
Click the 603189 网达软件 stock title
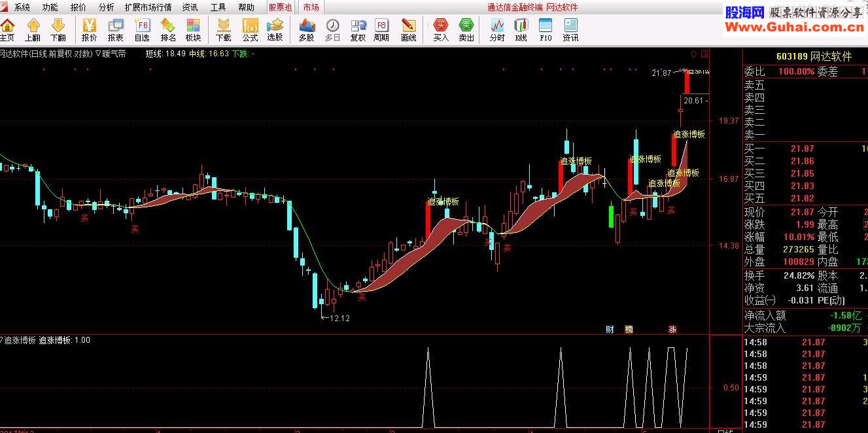pos(814,56)
